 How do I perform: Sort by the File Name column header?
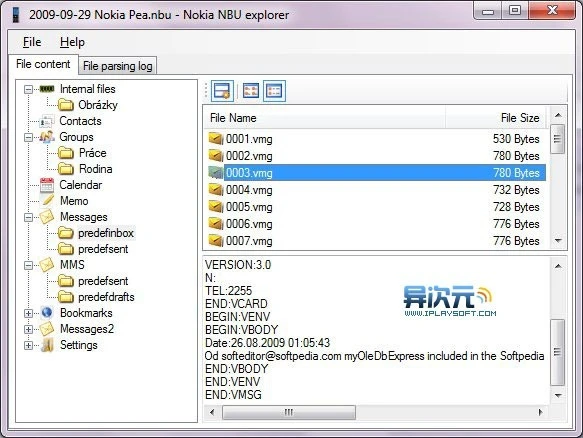pos(324,118)
